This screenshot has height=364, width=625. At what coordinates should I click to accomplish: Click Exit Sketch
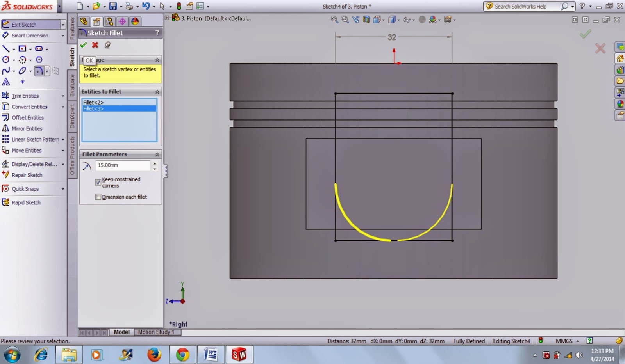pos(23,24)
